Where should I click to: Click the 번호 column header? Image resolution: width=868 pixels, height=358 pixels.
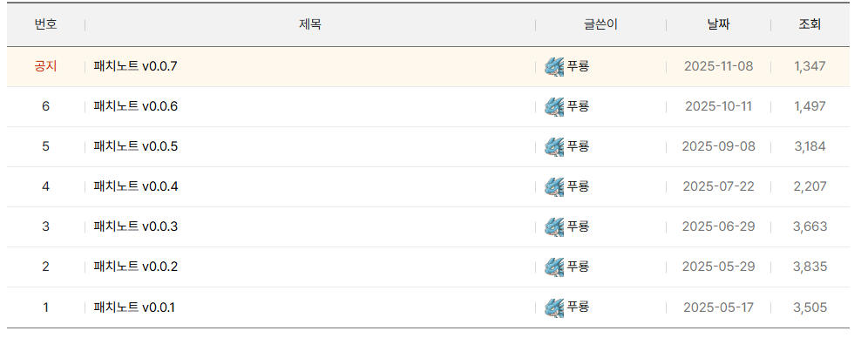click(45, 24)
